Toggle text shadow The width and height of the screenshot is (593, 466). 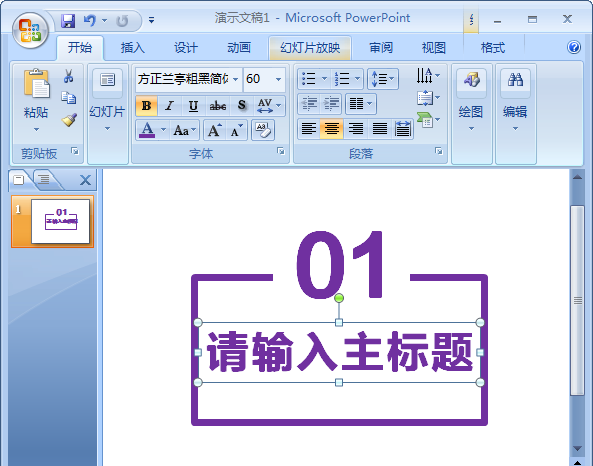pos(242,106)
